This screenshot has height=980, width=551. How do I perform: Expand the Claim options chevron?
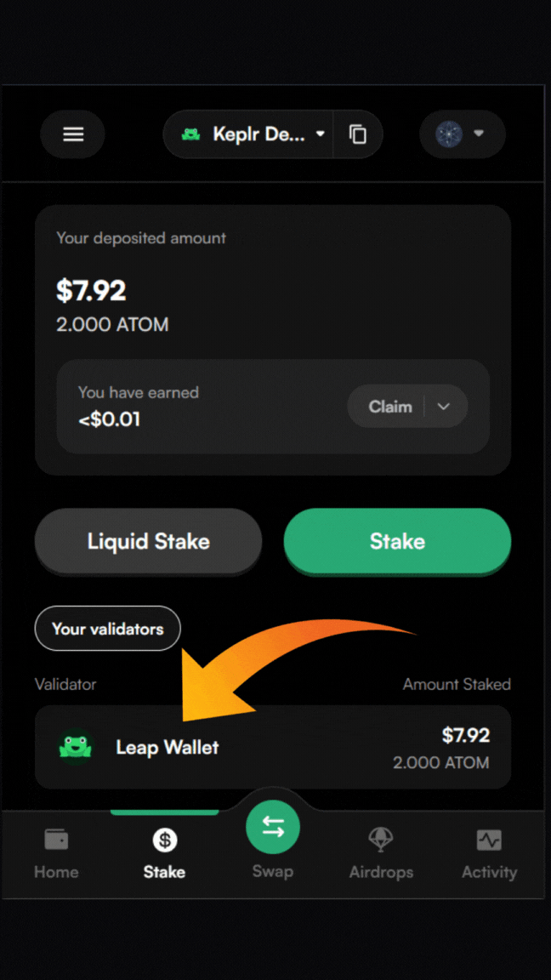[x=443, y=407]
